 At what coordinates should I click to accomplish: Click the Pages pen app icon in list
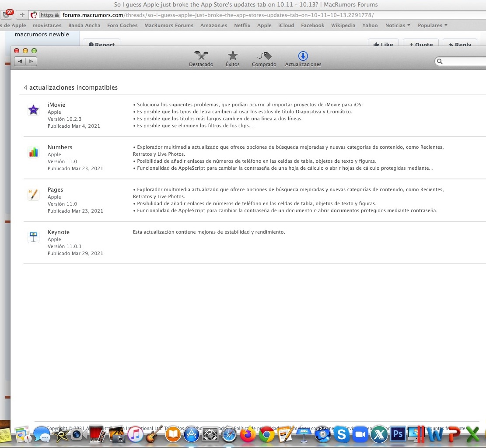tap(34, 195)
